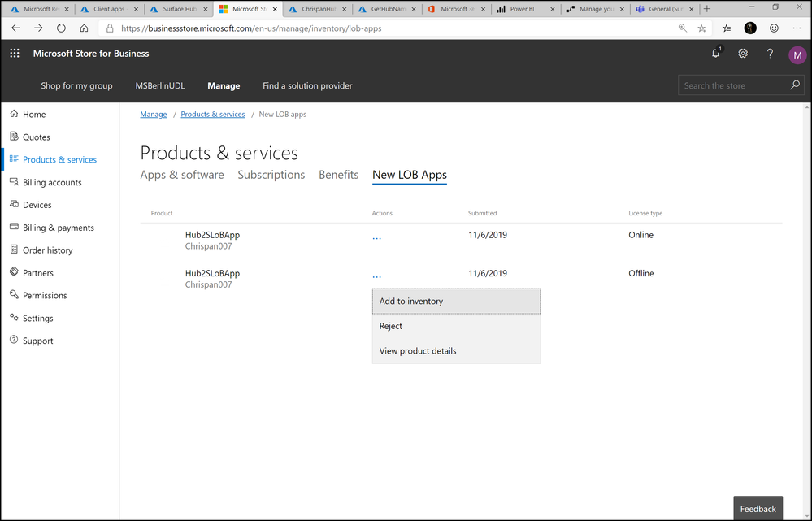Switch to the Client apps browser tab
This screenshot has height=521, width=812.
pos(110,9)
